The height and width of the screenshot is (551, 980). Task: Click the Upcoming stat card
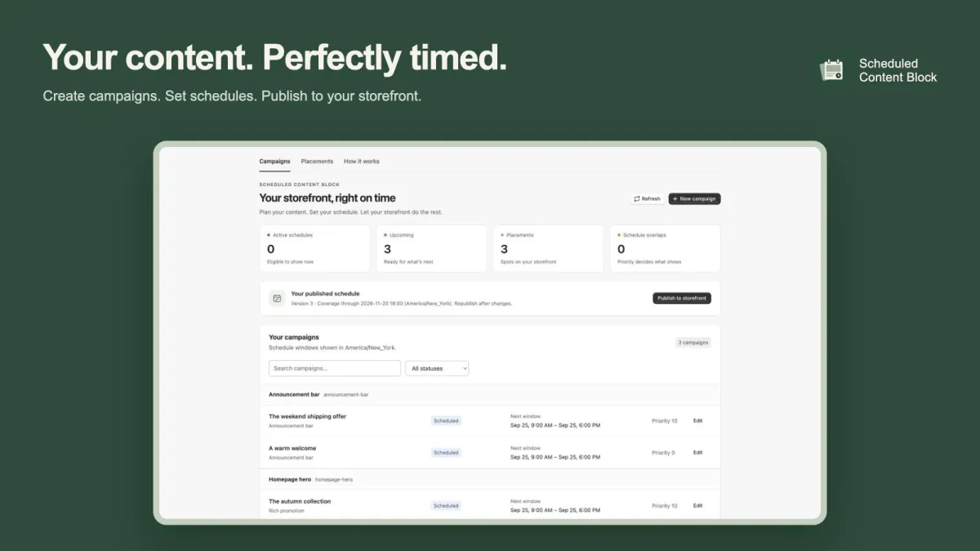(431, 249)
